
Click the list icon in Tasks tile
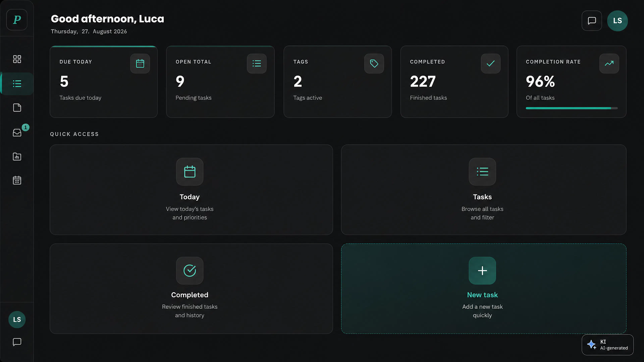(x=482, y=172)
